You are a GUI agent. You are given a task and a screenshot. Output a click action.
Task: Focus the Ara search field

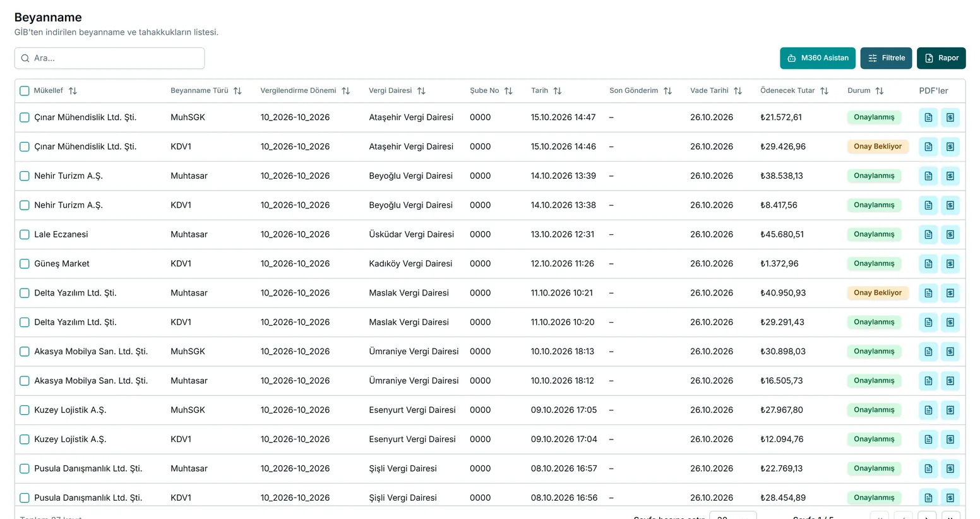coord(109,58)
